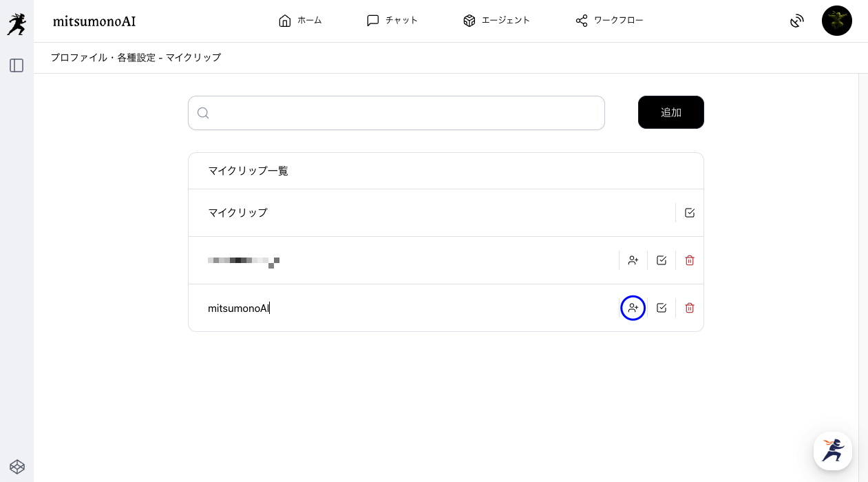Image resolution: width=868 pixels, height=482 pixels.
Task: Toggle the checkbox icon for mitsumonoAI row
Action: [x=661, y=308]
